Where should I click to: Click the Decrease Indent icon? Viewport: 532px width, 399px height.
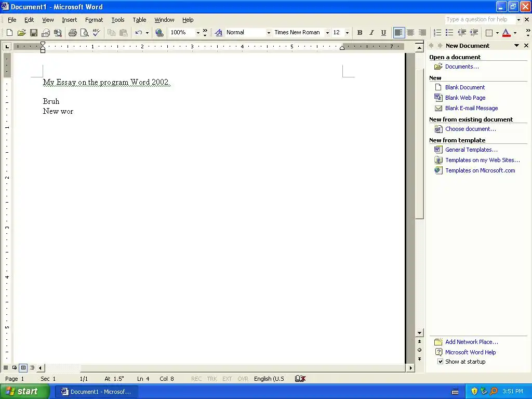coord(462,33)
